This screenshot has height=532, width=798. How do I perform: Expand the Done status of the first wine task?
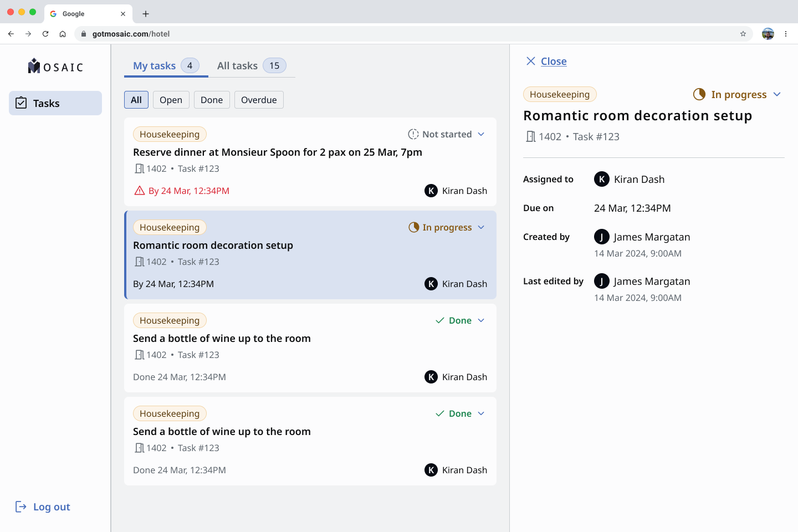pos(460,320)
